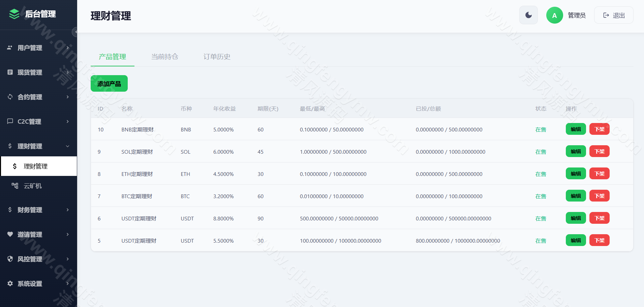Click the 理财管理 parent dollar icon

tap(10, 146)
